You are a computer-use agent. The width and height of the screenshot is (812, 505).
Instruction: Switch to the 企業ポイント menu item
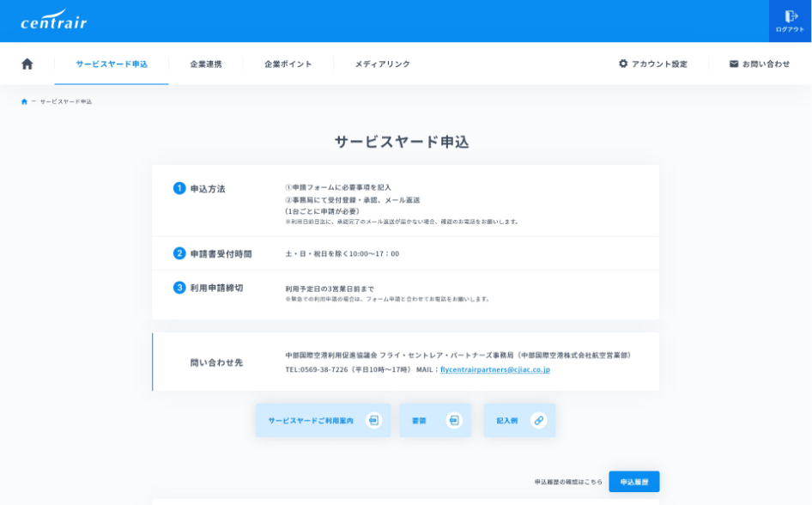(288, 64)
